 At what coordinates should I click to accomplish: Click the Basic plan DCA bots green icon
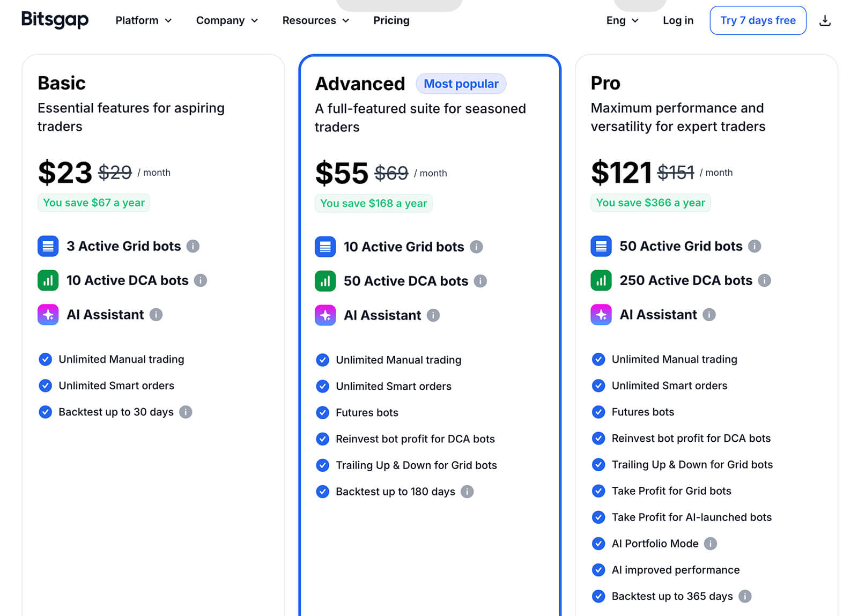click(48, 280)
